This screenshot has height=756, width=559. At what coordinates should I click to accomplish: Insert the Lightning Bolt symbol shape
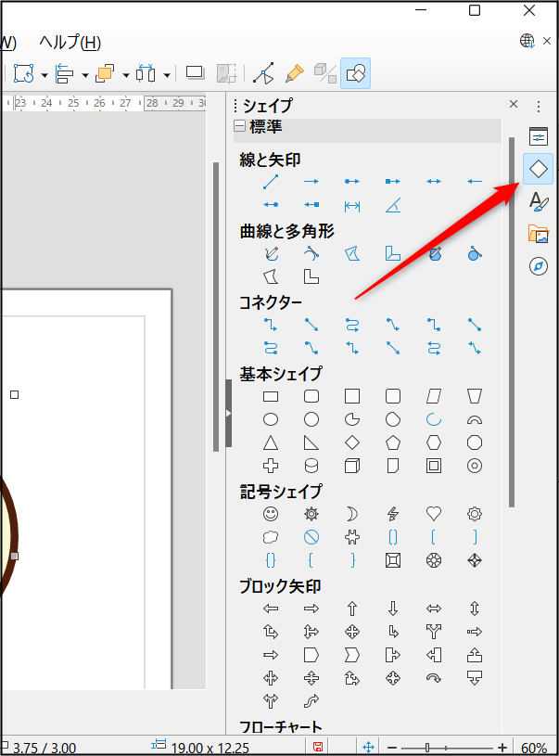(x=393, y=514)
